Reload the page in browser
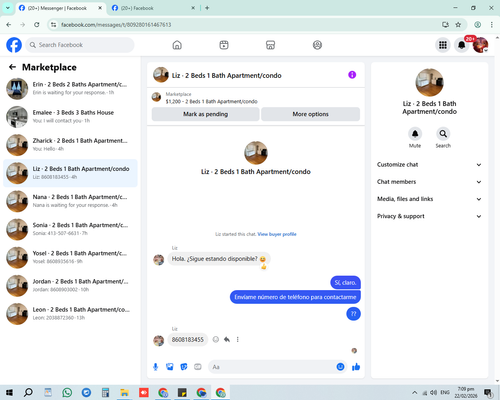500x400 pixels. click(x=37, y=25)
